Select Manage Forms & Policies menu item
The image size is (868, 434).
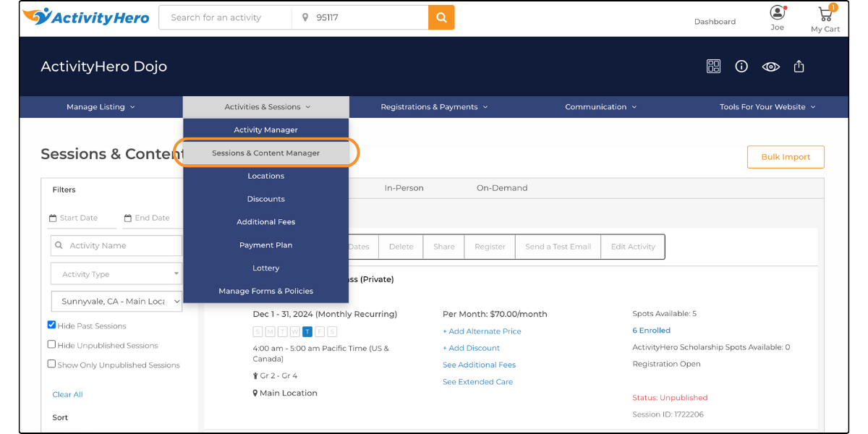click(x=266, y=292)
